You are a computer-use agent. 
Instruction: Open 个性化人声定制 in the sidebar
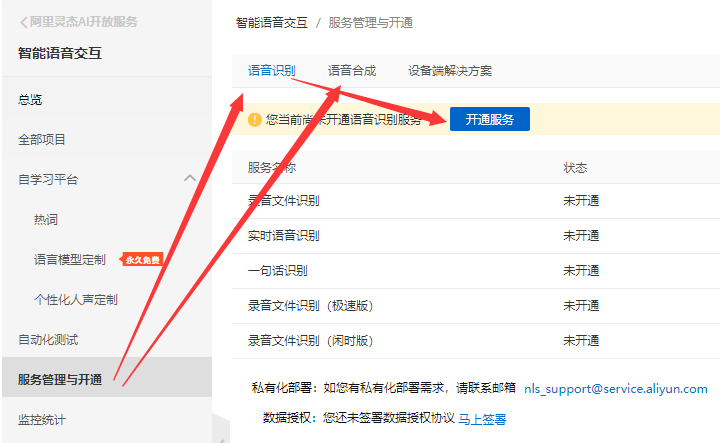(76, 300)
